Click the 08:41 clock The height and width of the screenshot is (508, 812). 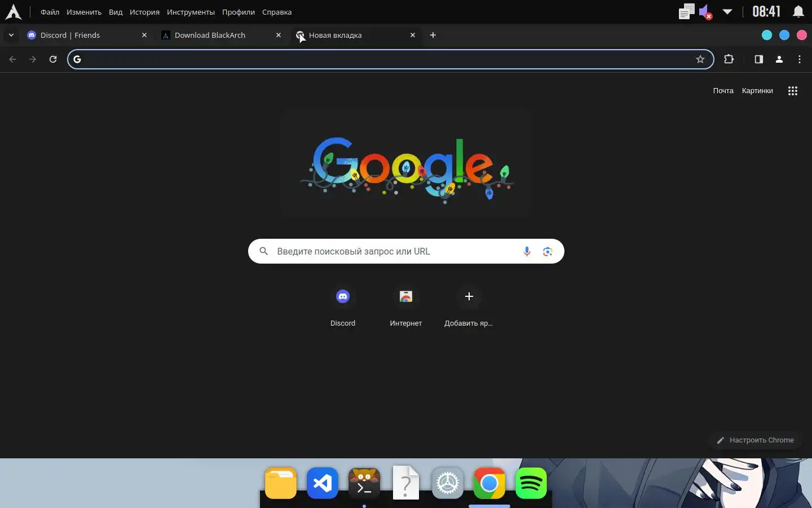click(766, 12)
